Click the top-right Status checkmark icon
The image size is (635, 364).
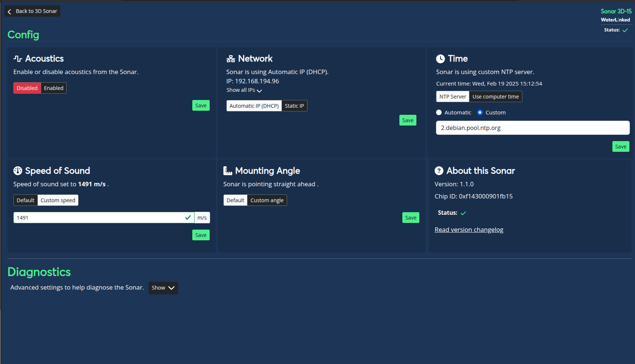(x=625, y=30)
